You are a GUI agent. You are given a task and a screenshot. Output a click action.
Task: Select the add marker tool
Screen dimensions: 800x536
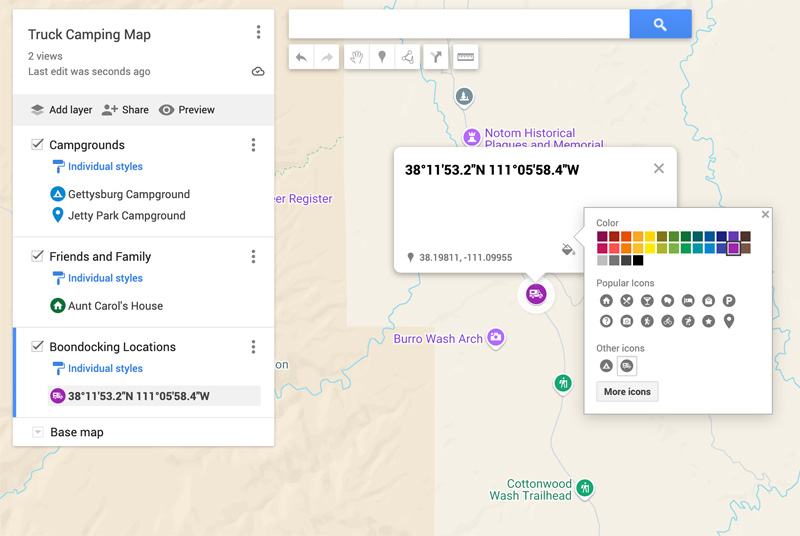(x=382, y=57)
